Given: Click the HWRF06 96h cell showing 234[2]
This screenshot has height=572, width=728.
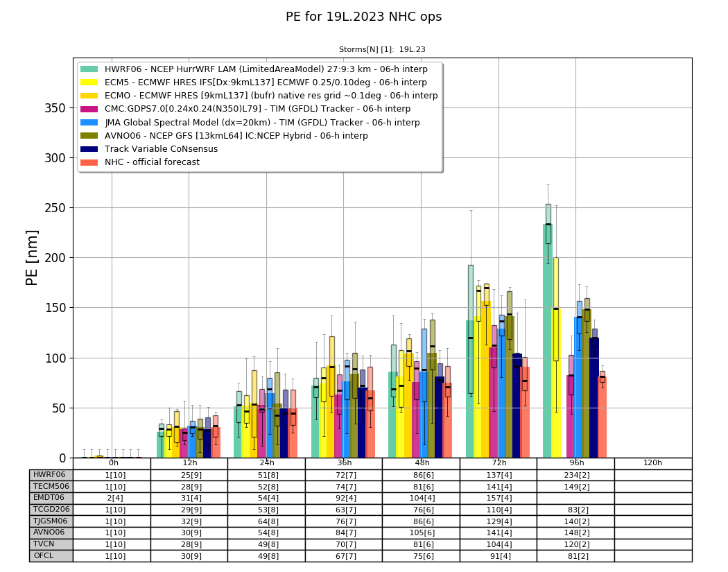Looking at the screenshot, I should click(x=575, y=475).
